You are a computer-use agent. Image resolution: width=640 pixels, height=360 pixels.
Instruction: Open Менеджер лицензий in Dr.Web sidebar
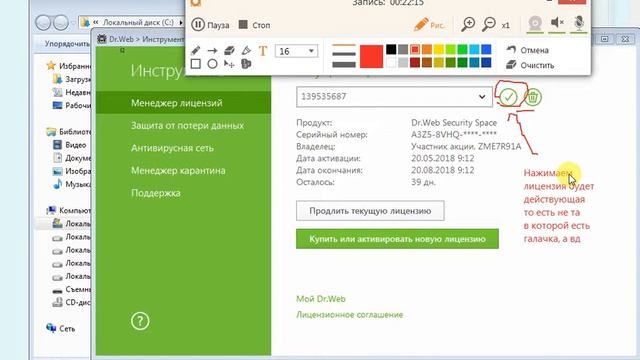(183, 103)
